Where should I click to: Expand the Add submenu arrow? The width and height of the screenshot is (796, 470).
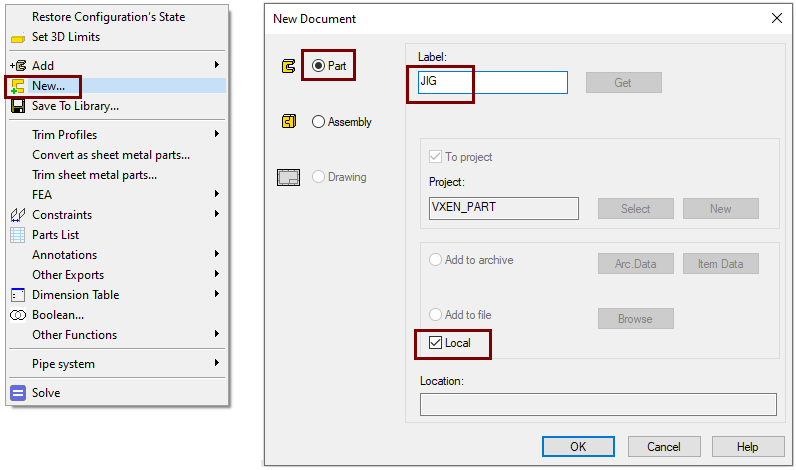click(x=216, y=66)
